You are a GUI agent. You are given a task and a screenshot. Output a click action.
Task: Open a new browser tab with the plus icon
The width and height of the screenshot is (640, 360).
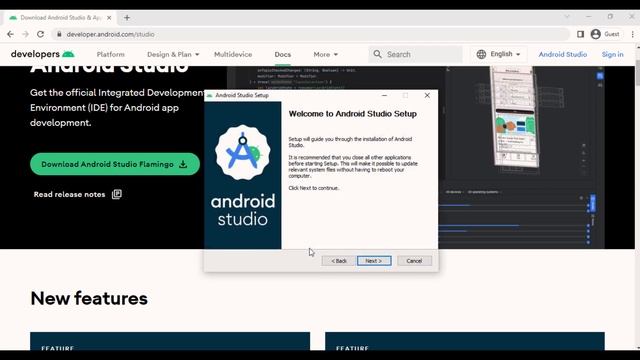click(x=127, y=18)
